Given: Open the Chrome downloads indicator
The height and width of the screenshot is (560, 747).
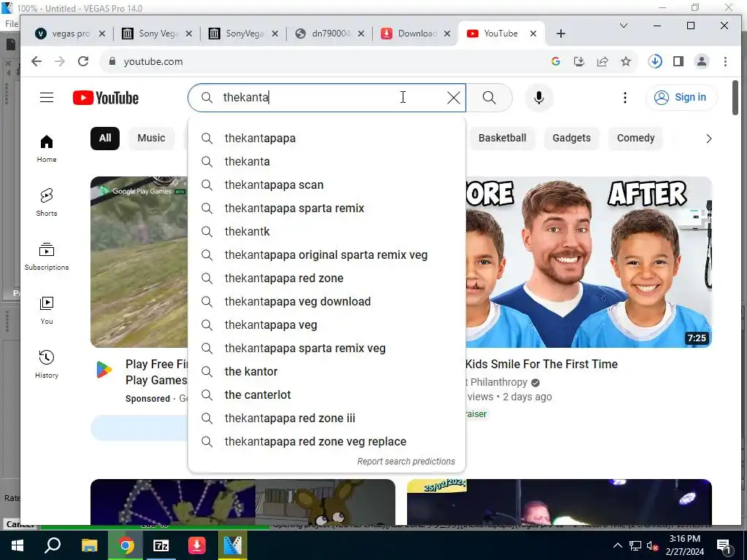Looking at the screenshot, I should 655,61.
